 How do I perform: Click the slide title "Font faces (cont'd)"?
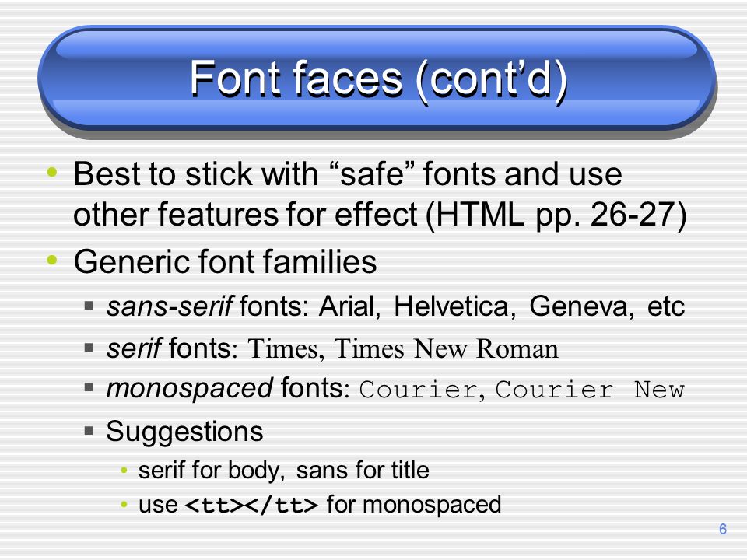tap(379, 79)
